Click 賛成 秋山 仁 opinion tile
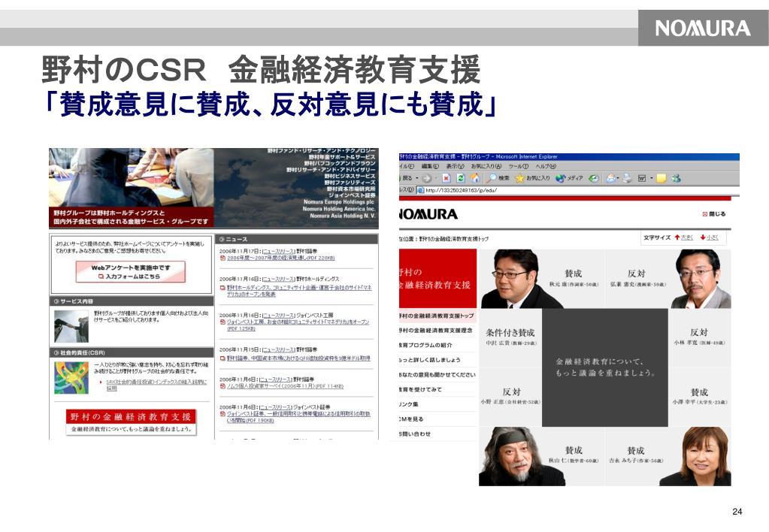The height and width of the screenshot is (532, 769). (541, 457)
